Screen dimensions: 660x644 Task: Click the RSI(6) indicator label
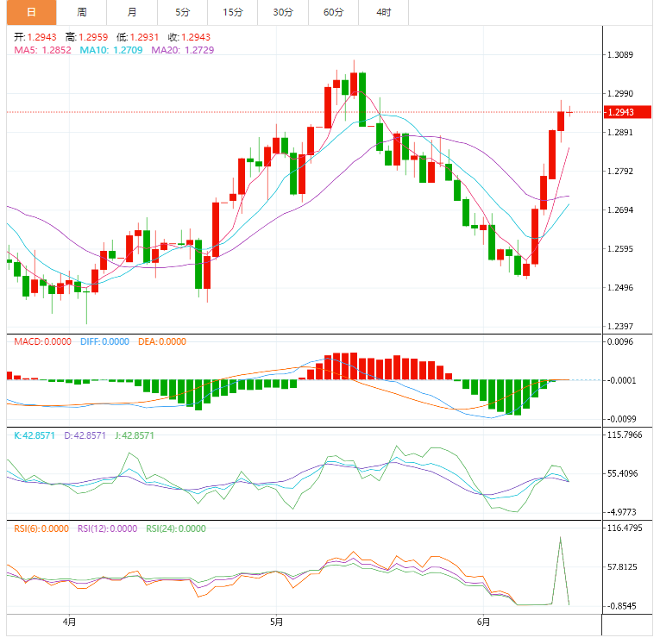tap(41, 528)
